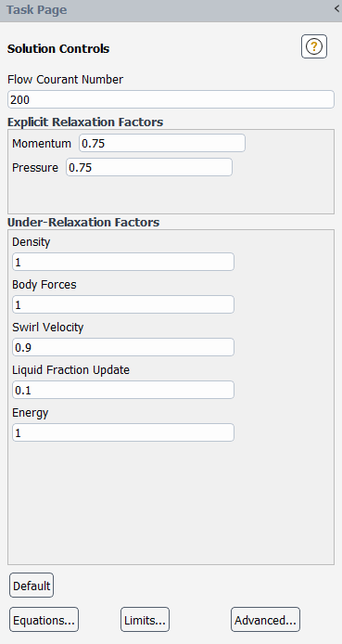Click the Flow Courant Number label

tap(65, 79)
